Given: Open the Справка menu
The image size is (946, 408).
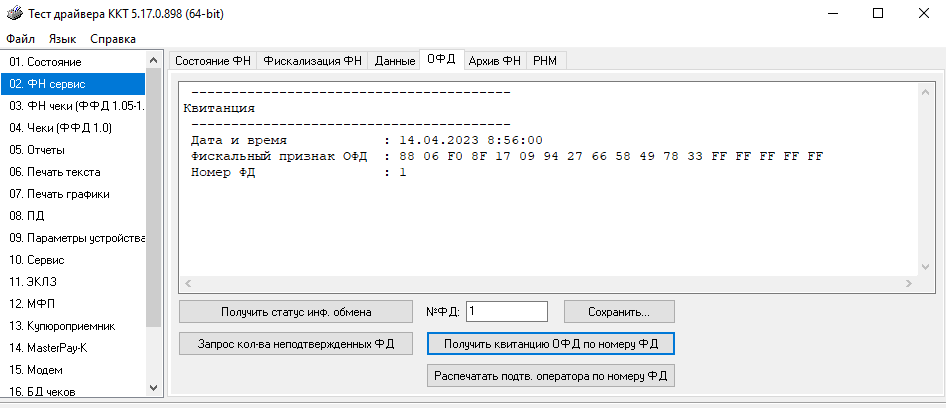Looking at the screenshot, I should pyautogui.click(x=113, y=39).
